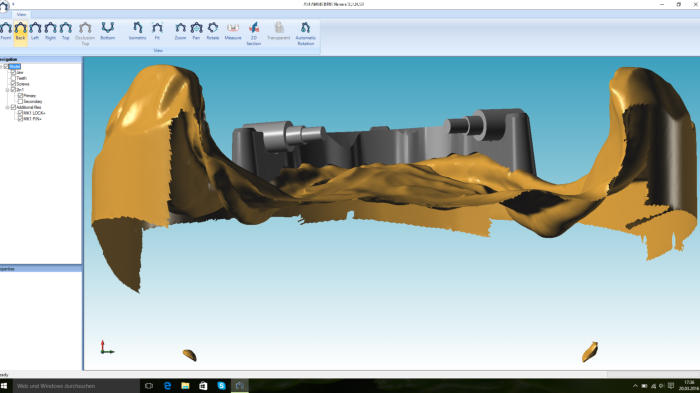700x393 pixels.
Task: Collapse the Additional files tree node
Action: point(8,107)
